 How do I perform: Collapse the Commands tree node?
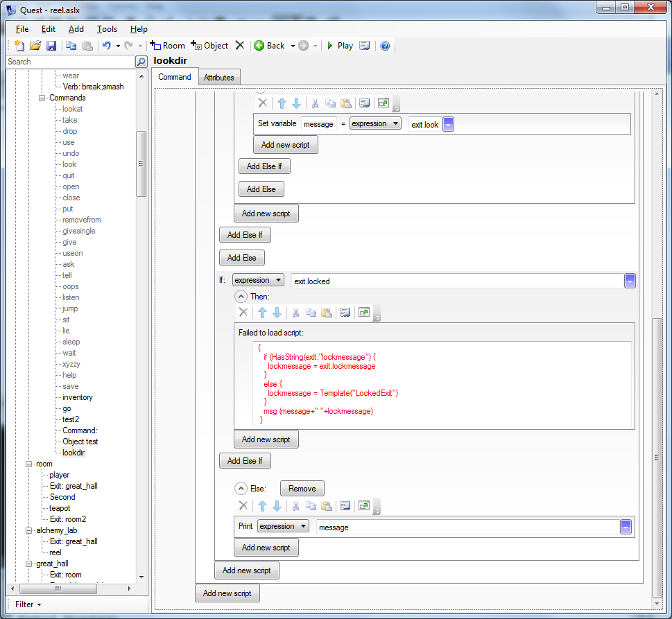coord(42,98)
